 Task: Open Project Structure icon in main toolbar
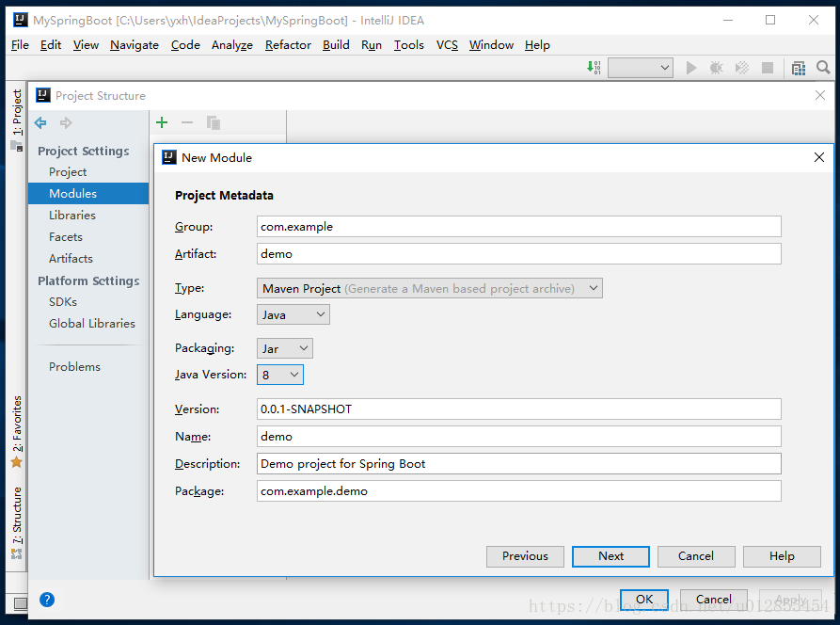point(799,68)
